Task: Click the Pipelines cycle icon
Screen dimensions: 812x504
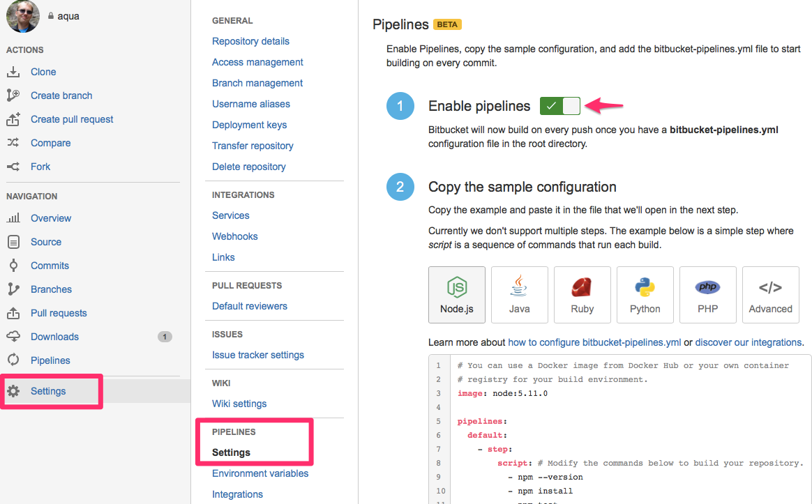Action: pos(13,360)
